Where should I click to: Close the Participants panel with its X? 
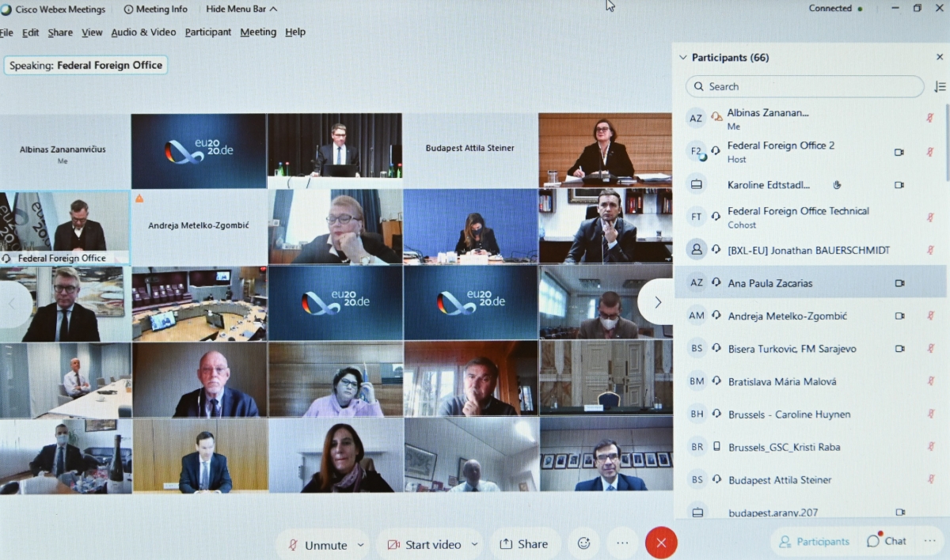click(x=940, y=57)
